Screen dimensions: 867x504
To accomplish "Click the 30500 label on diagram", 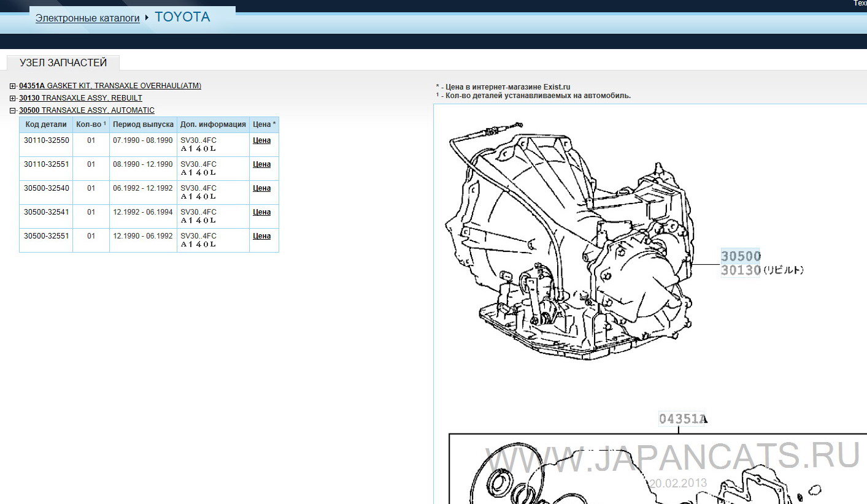I will (x=741, y=256).
